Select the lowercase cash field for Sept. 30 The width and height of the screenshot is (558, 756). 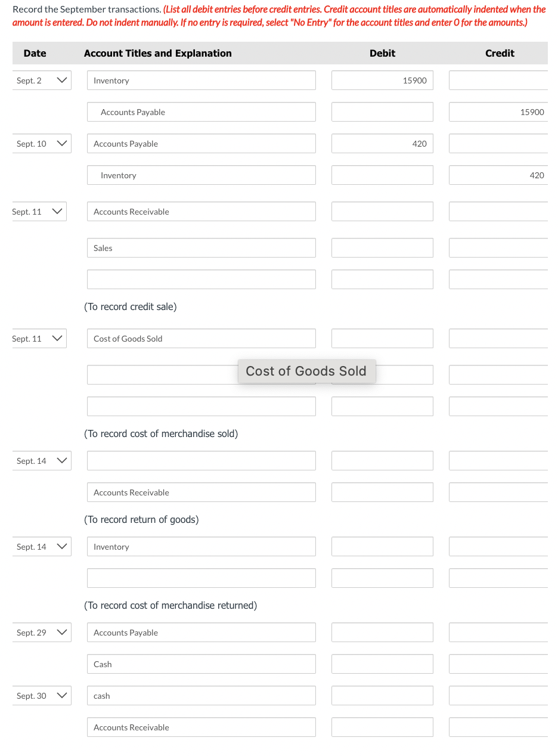click(x=201, y=696)
